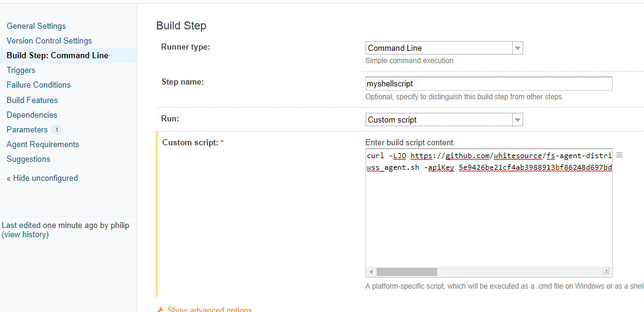Go to Version Control Settings
Screen dimensions: 644x312
click(x=49, y=40)
